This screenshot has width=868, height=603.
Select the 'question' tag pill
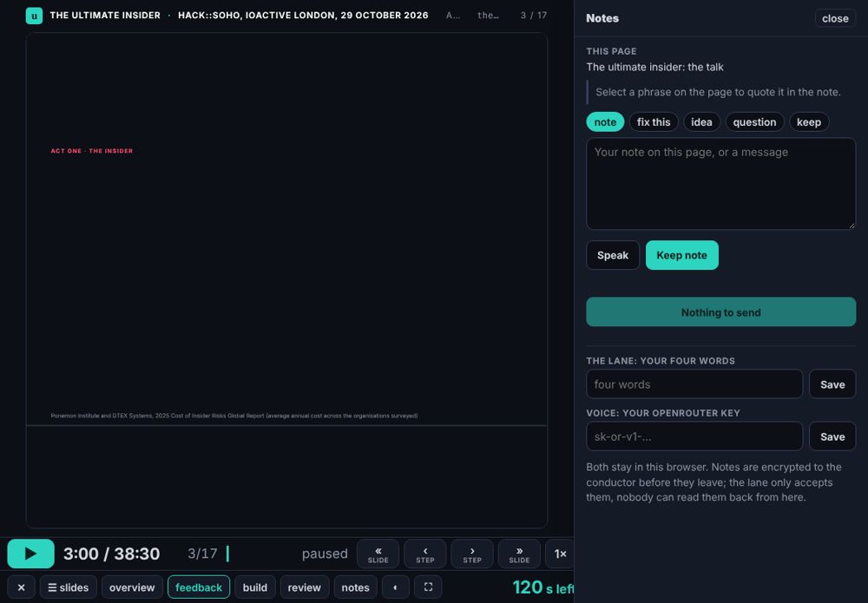(x=754, y=121)
